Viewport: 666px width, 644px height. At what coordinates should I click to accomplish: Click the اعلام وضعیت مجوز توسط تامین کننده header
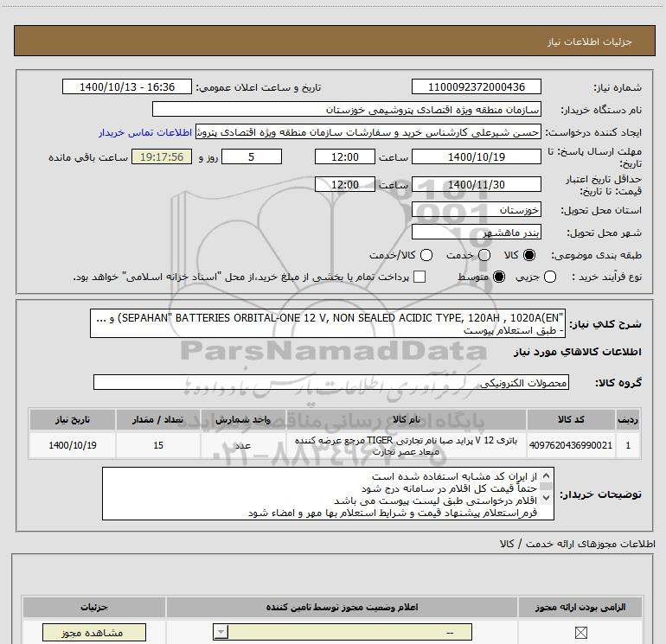(x=342, y=607)
